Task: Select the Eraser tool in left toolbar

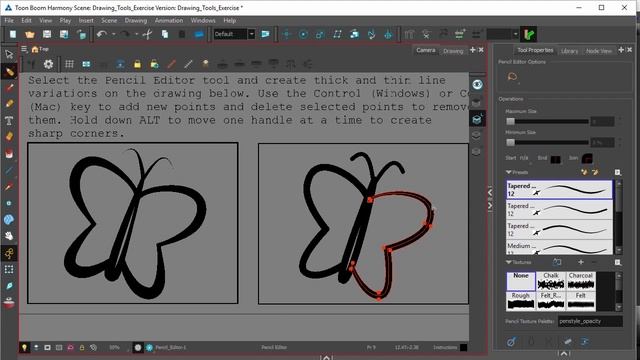Action: 9,137
